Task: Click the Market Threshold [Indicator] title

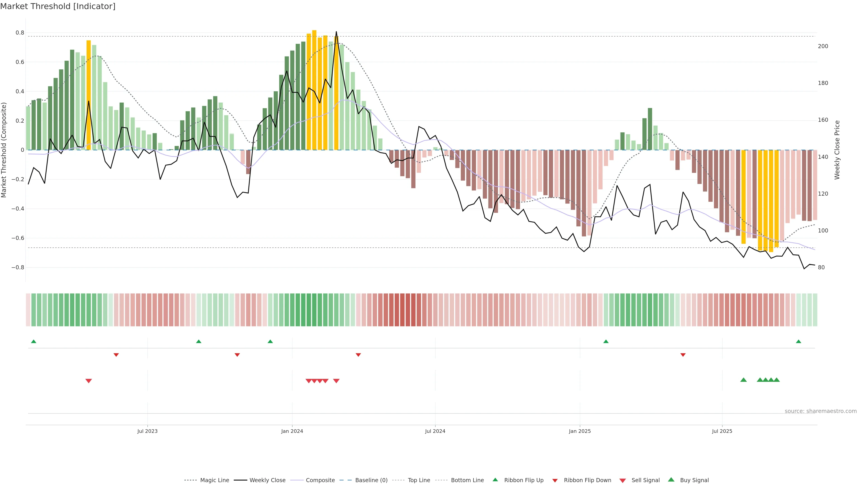Action: (x=58, y=6)
